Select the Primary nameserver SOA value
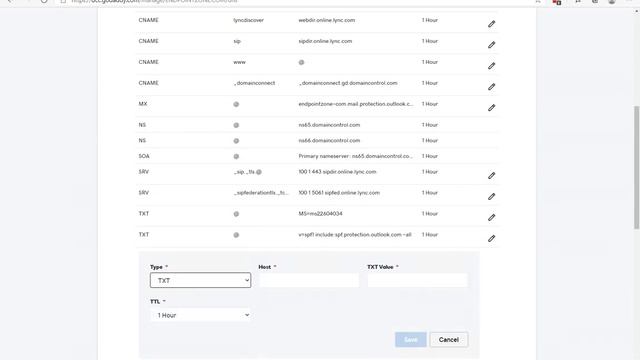This screenshot has width=640, height=360. [x=356, y=156]
